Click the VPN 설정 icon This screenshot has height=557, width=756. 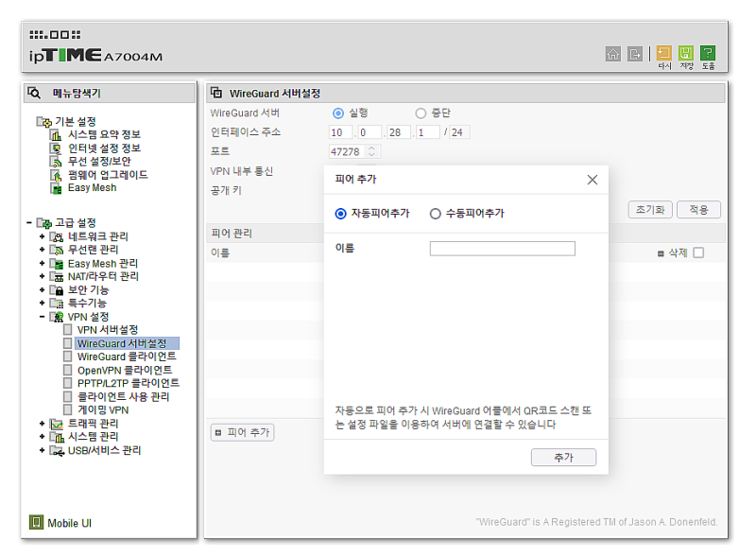57,317
